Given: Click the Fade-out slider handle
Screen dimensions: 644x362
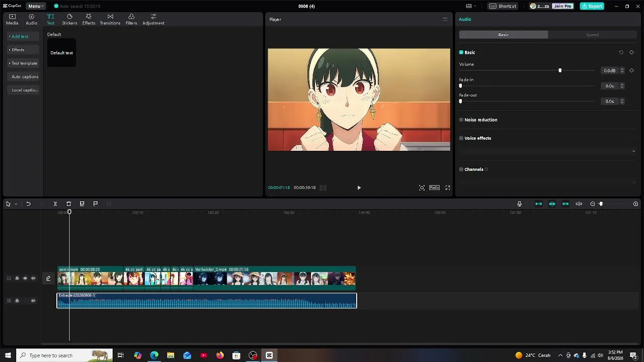Looking at the screenshot, I should (460, 102).
